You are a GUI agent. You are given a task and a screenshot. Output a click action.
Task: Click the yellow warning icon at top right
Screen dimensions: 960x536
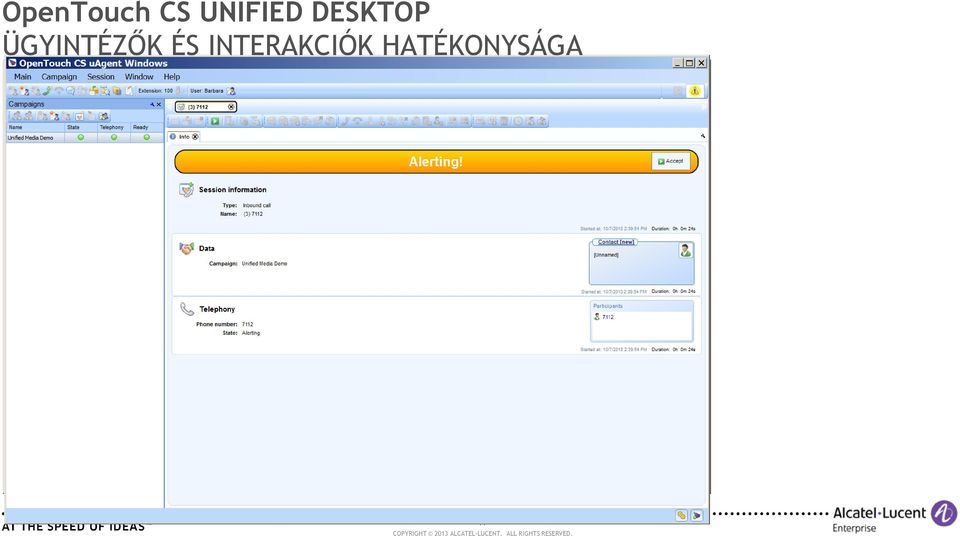pyautogui.click(x=694, y=91)
